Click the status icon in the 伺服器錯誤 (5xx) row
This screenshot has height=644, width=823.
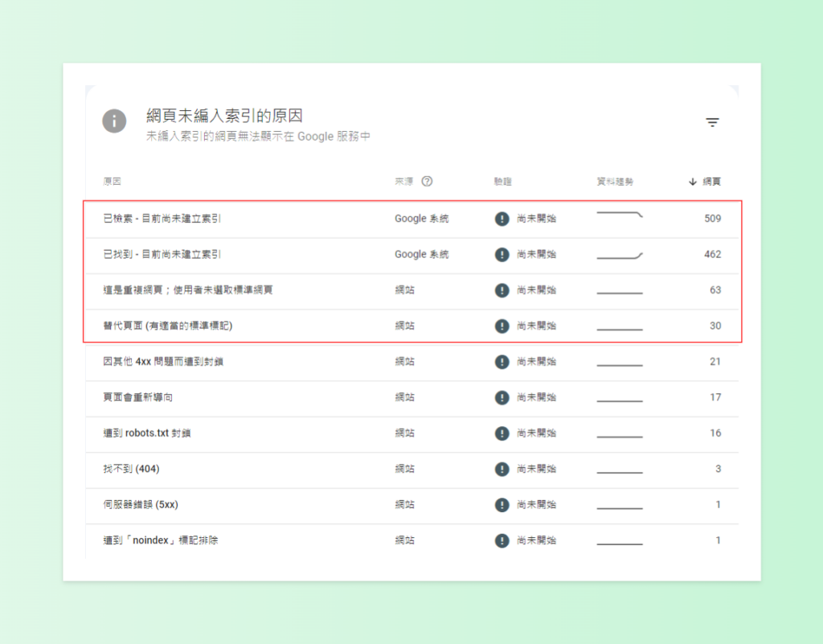click(502, 505)
